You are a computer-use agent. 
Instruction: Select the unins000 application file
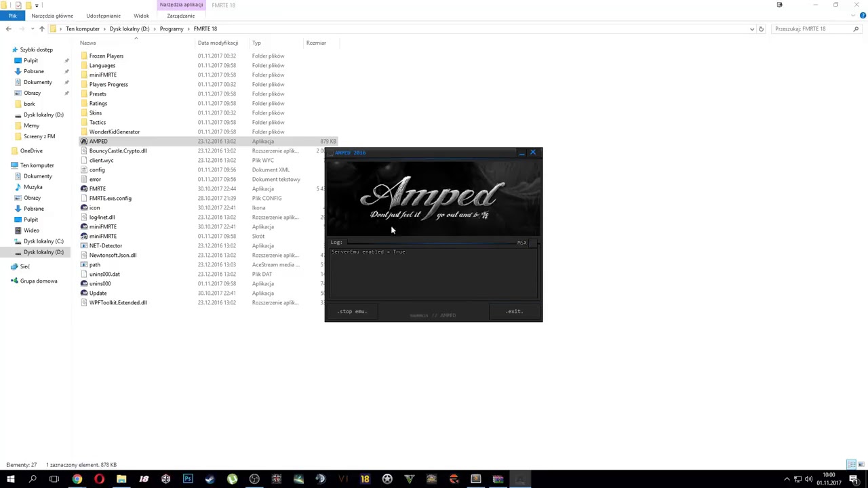[x=100, y=284]
